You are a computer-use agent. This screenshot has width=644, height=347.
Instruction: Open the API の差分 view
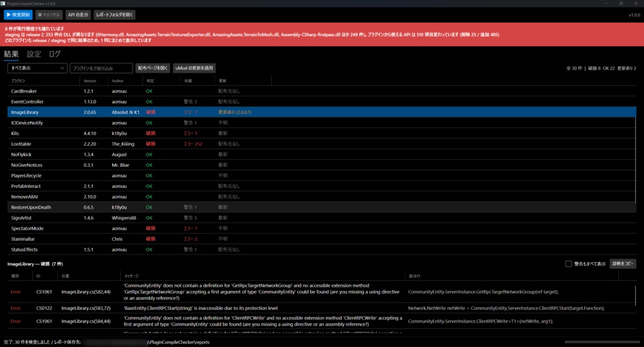pos(78,15)
